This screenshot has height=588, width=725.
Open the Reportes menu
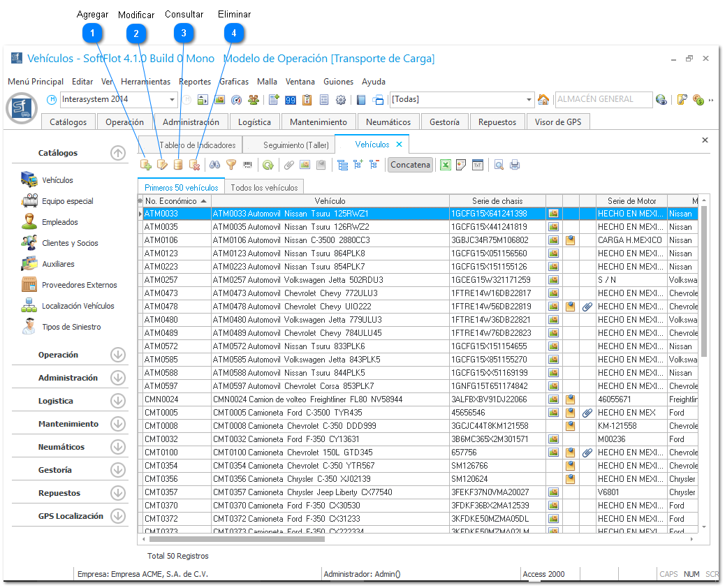[194, 82]
